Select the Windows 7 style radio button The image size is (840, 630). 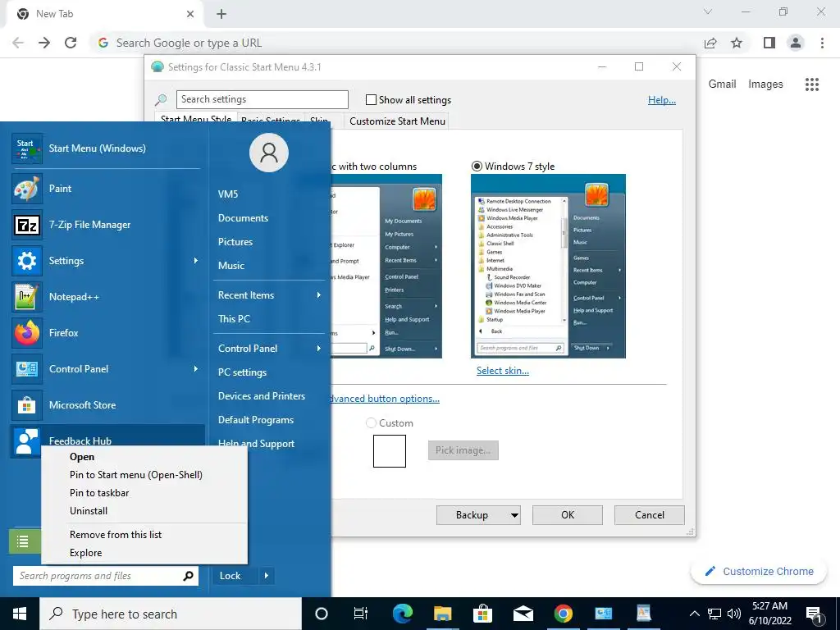477,166
